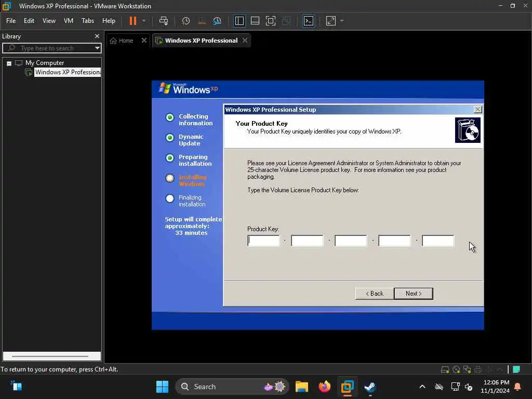Select Windows XP Professional in the library
Screen dimensions: 532x399
(x=67, y=72)
